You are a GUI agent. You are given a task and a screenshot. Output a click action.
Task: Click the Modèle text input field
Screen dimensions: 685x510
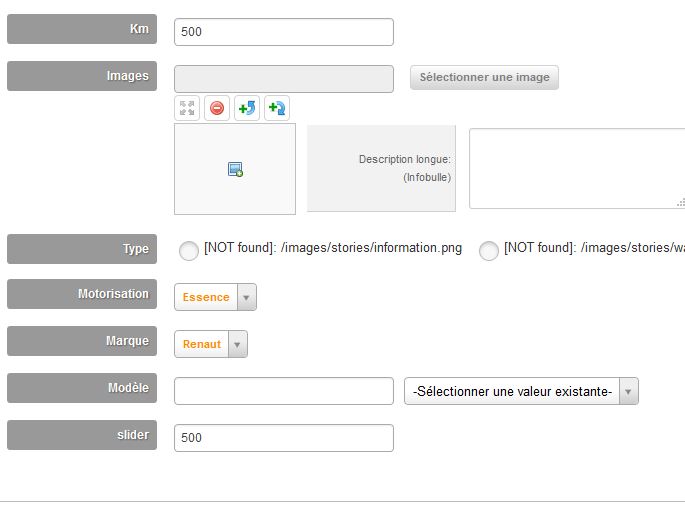pyautogui.click(x=284, y=391)
